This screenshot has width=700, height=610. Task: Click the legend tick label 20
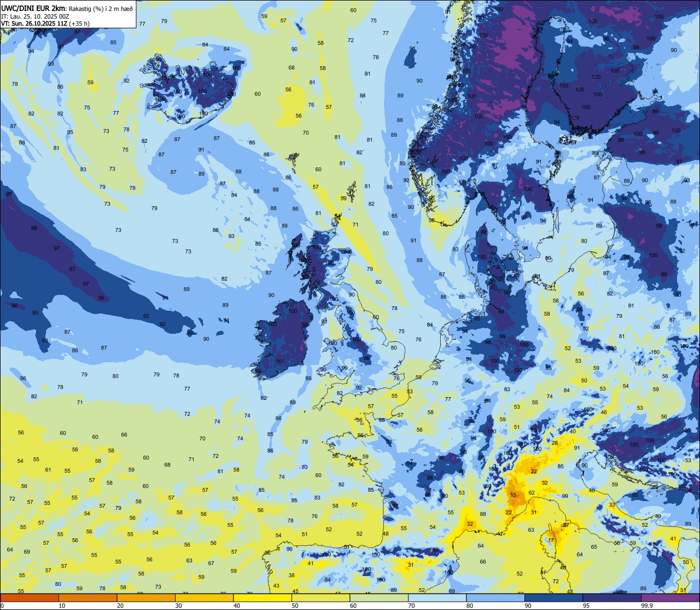120,606
